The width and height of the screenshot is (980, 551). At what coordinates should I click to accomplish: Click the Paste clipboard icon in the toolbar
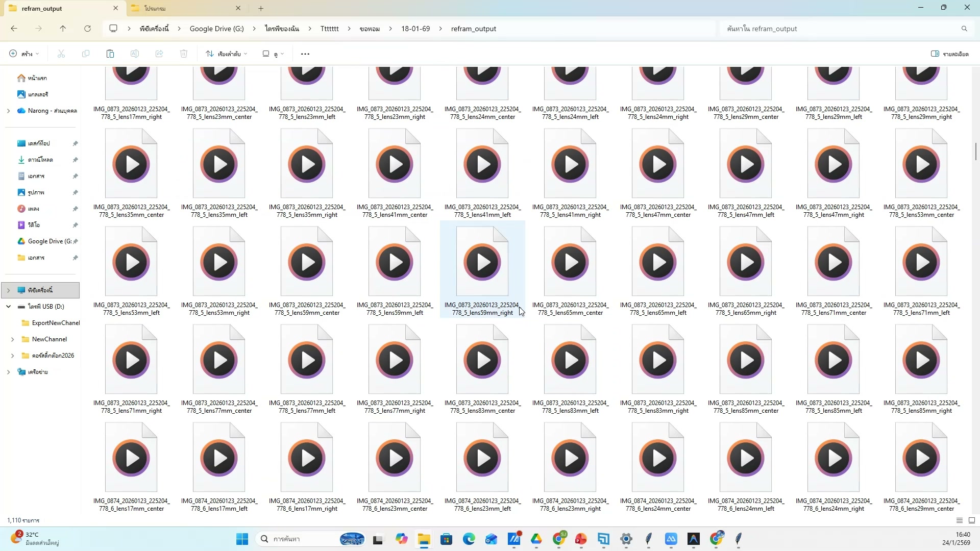[110, 54]
